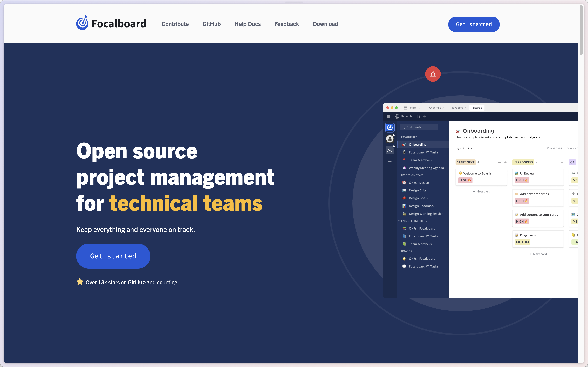Open OKRs - Design board

pos(423,183)
